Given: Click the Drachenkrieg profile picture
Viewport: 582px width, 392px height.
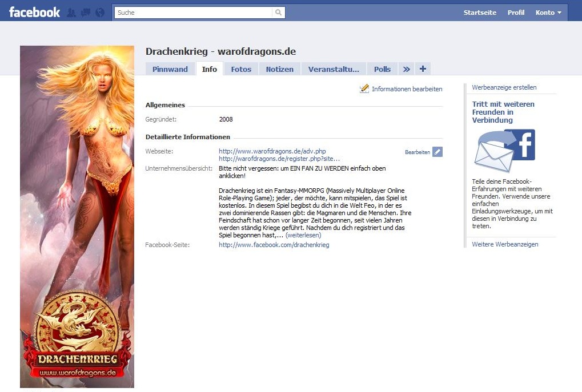Looking at the screenshot, I should 77,217.
